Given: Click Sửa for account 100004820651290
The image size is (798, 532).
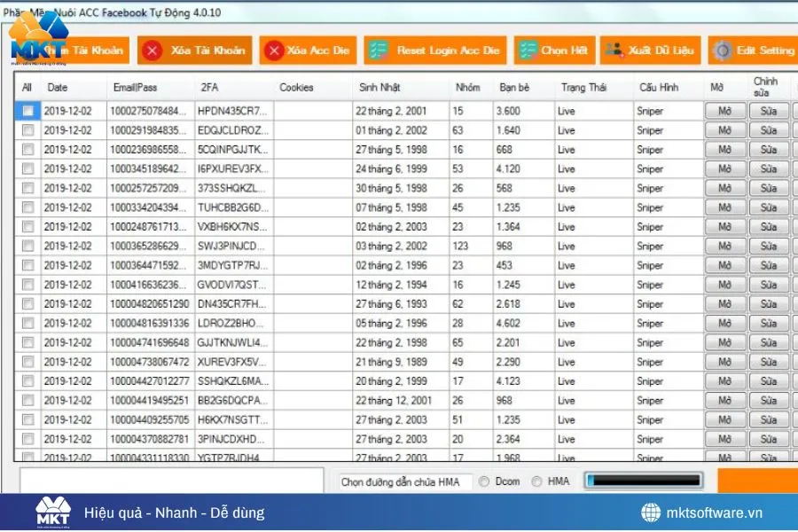Looking at the screenshot, I should pos(770,304).
